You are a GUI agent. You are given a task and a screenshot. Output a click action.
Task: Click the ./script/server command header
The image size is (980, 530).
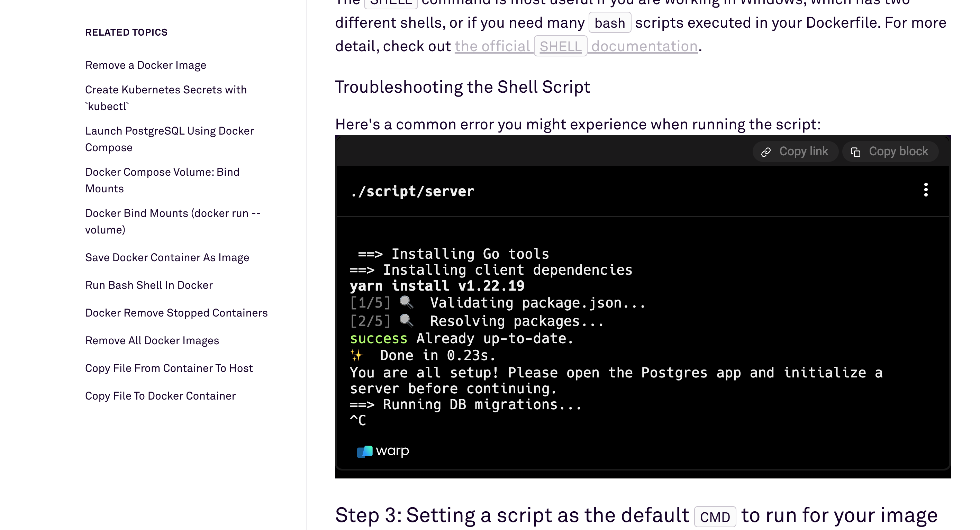click(412, 191)
